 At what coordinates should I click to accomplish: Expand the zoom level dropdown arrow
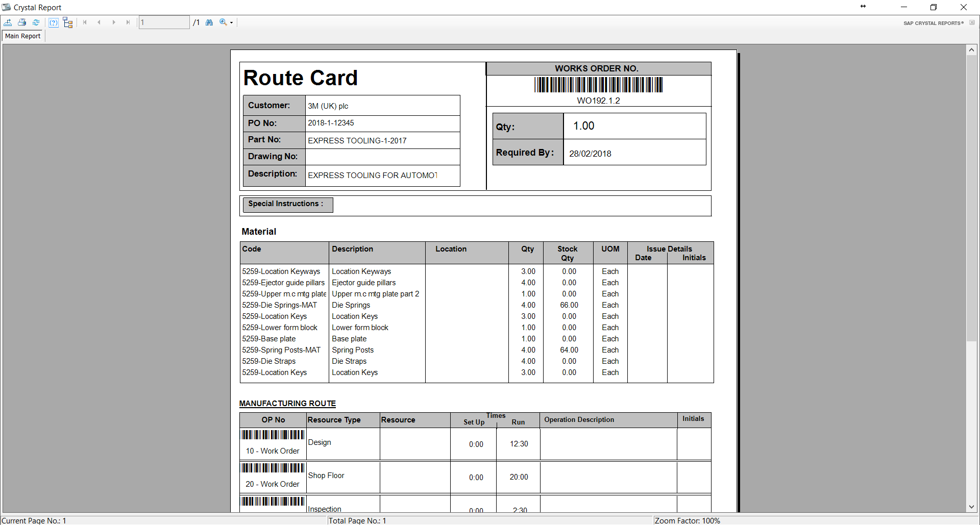(x=232, y=23)
